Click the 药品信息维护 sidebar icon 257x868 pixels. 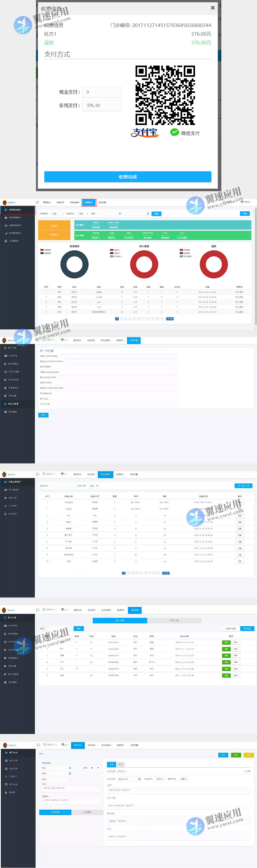(x=5, y=482)
